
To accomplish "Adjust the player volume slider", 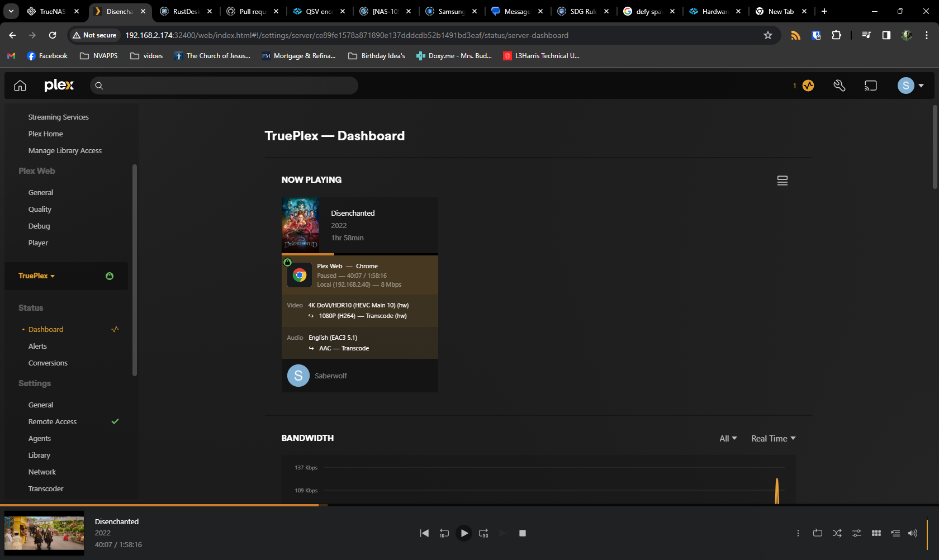I will pyautogui.click(x=927, y=534).
